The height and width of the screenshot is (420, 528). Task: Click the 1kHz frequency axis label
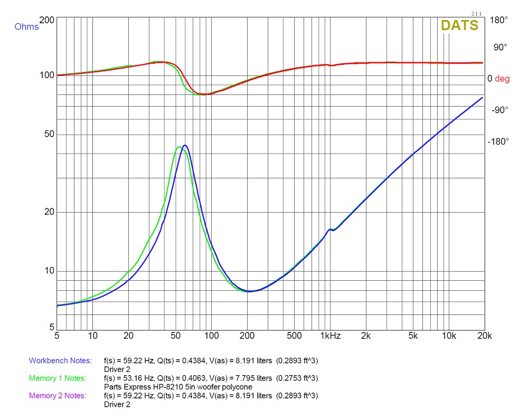coord(331,336)
